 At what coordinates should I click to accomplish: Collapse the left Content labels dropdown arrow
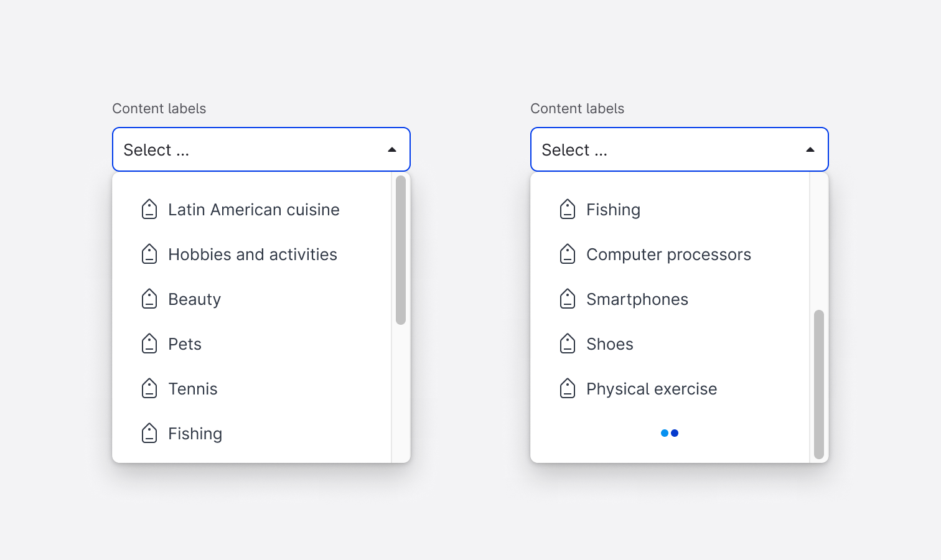tap(392, 150)
